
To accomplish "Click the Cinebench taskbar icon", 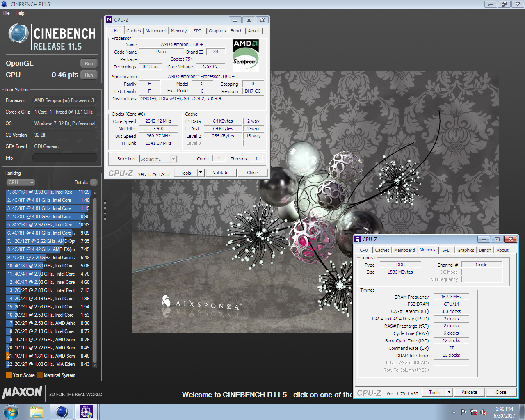I will [x=62, y=412].
